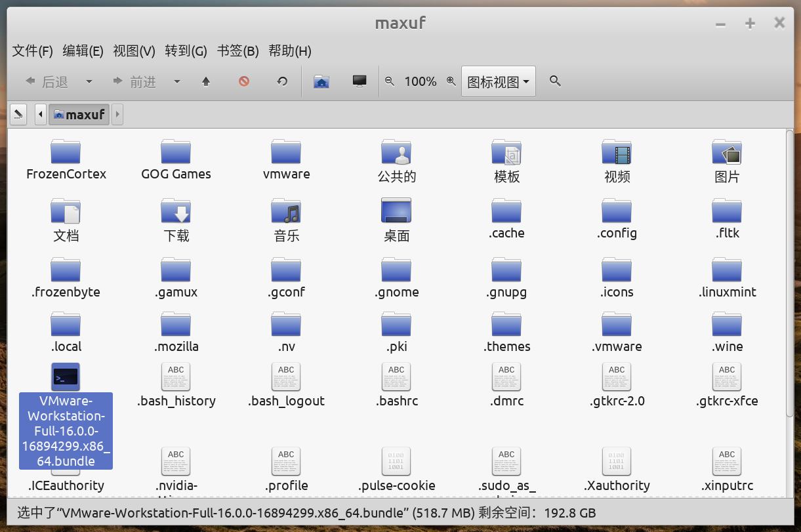Zoom out with the minus magnifier
Image resolution: width=801 pixels, height=532 pixels.
pyautogui.click(x=390, y=81)
